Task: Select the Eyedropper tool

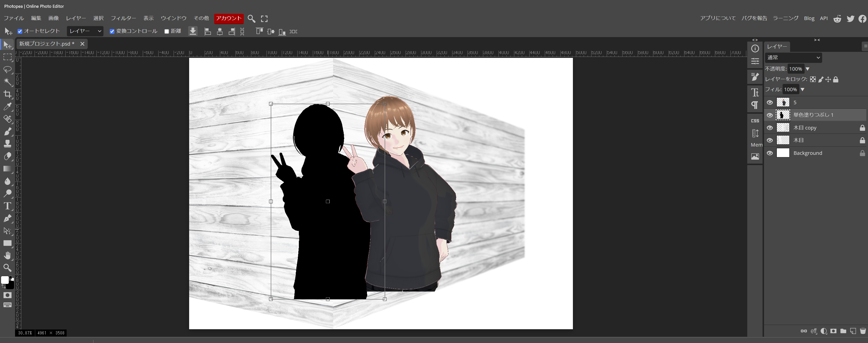Action: (x=8, y=107)
